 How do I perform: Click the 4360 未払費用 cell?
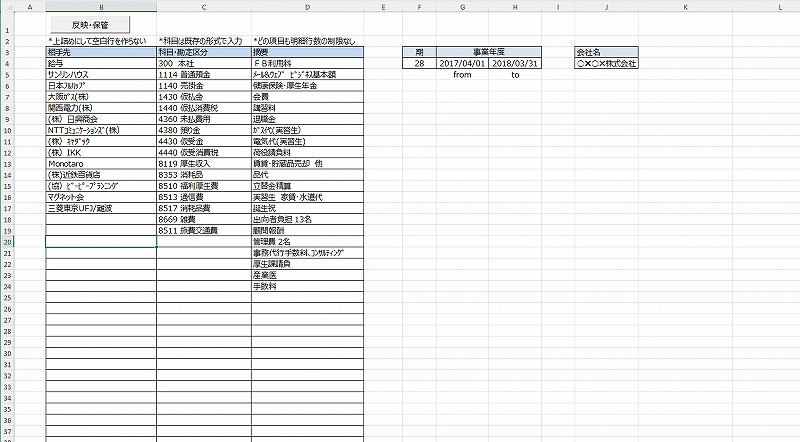pyautogui.click(x=203, y=118)
